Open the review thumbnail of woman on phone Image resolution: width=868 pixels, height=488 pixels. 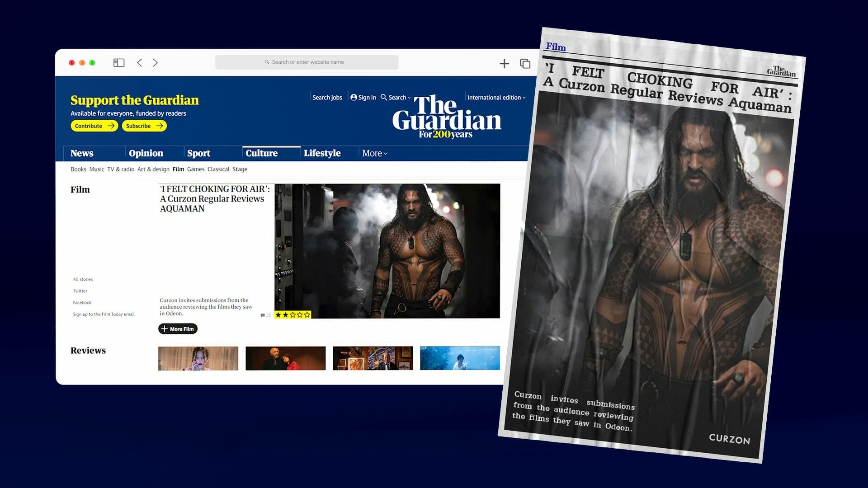tap(198, 358)
